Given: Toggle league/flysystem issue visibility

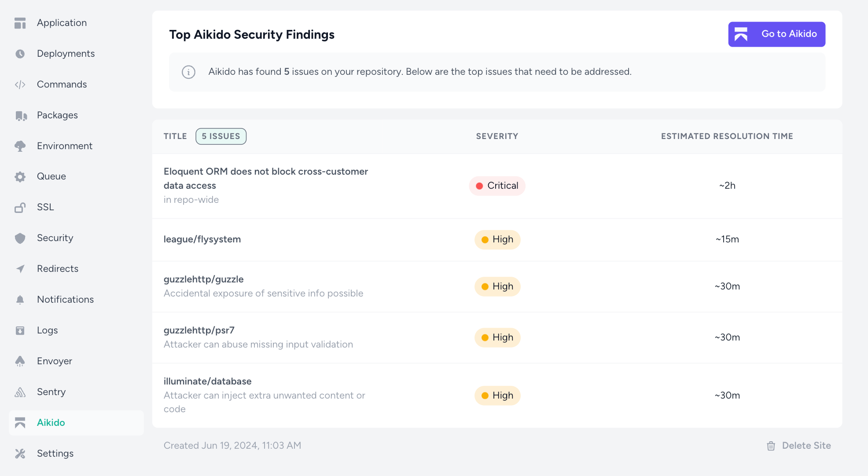Looking at the screenshot, I should [x=202, y=238].
